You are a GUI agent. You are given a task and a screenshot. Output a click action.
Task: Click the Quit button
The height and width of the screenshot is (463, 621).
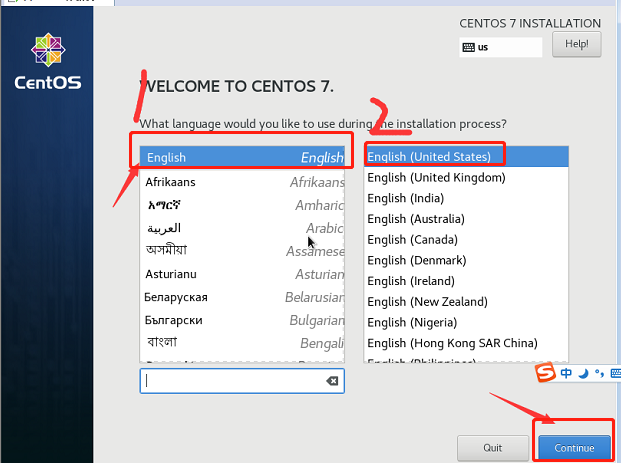point(493,448)
